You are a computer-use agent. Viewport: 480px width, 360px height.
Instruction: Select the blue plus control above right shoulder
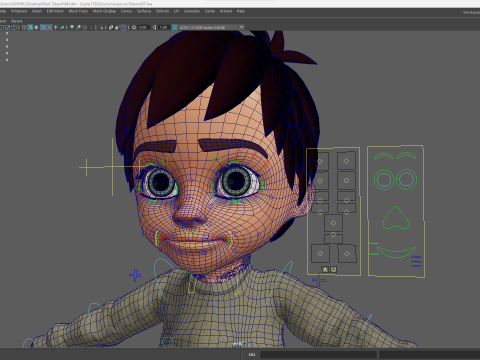319,280
